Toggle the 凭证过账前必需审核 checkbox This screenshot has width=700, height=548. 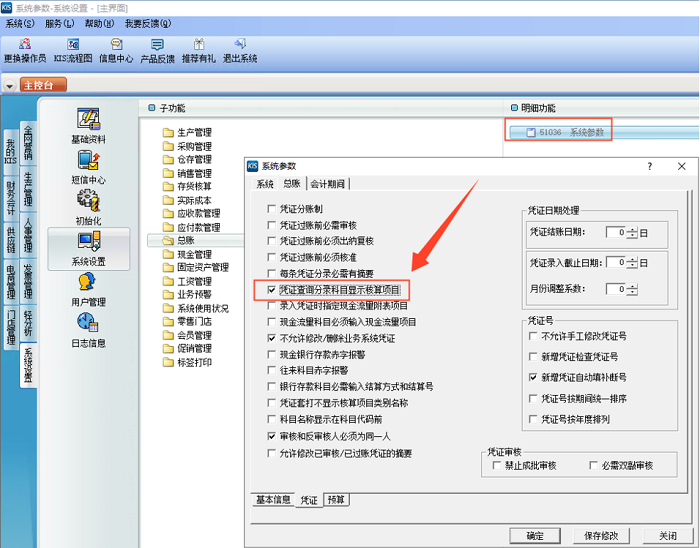point(271,225)
